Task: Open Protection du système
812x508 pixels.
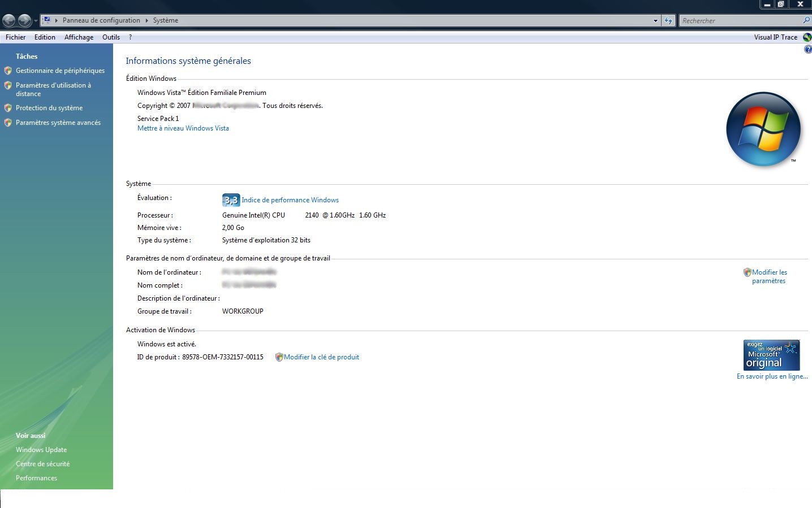Action: pos(49,108)
